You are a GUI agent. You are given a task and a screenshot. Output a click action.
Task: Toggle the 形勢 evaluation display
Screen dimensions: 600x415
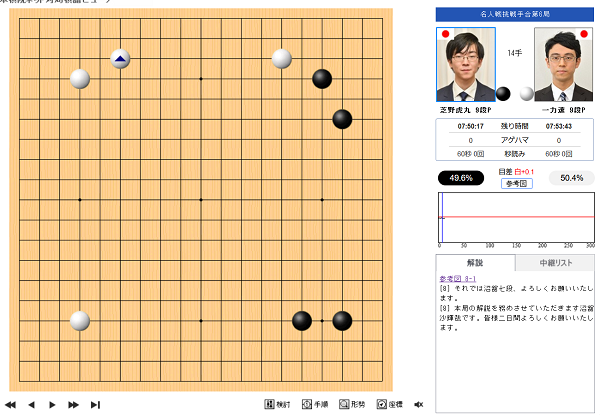(352, 404)
